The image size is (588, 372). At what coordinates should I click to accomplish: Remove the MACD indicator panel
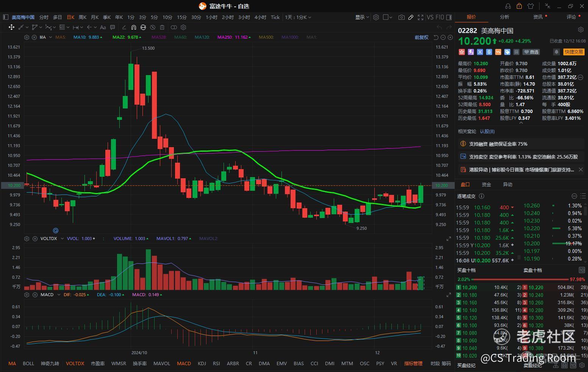(x=34, y=295)
